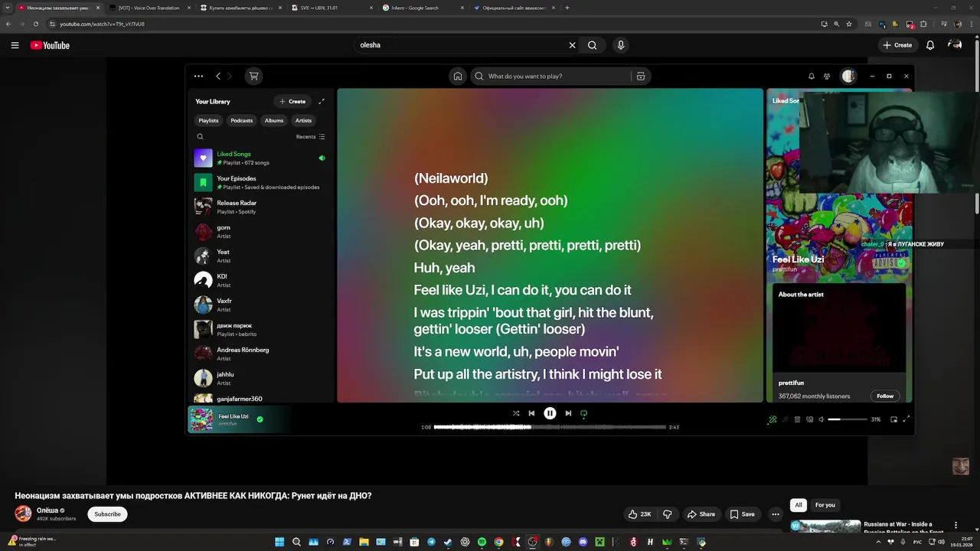Pause the Spotify track
Viewport: 980px width, 551px height.
[550, 413]
